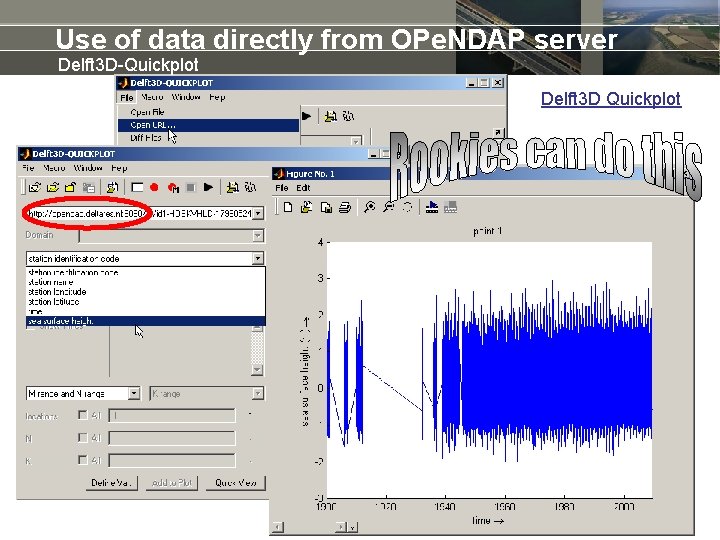Click the first open-file icon in the front Quickplot toolbar
Viewport: 720px width, 540px height.
(x=34, y=187)
